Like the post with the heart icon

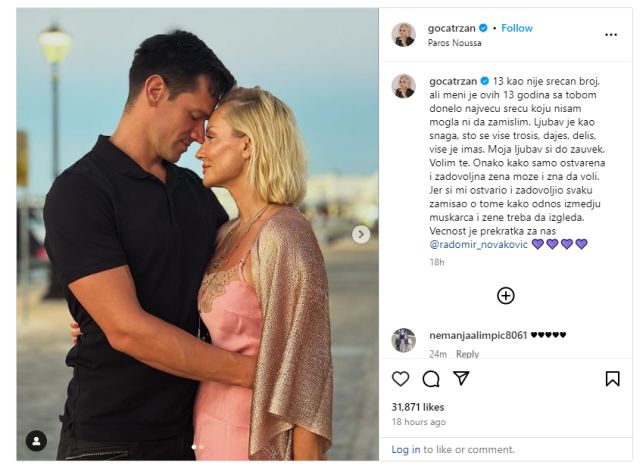coord(400,378)
